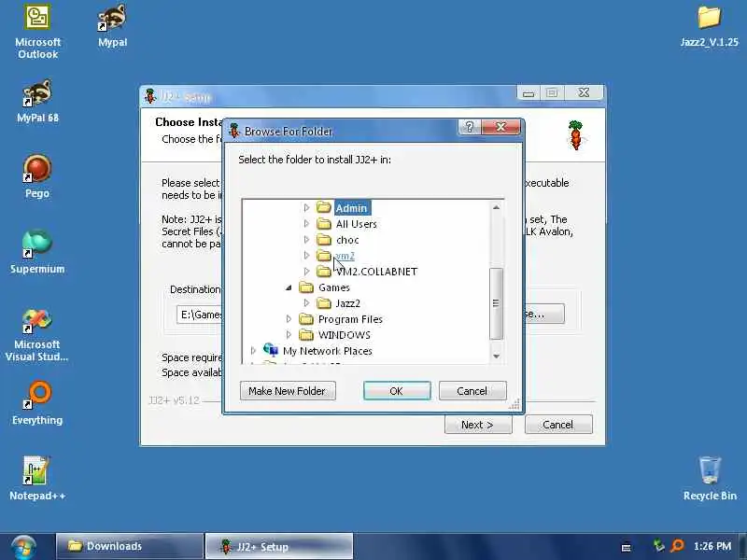The width and height of the screenshot is (747, 560).
Task: Open the Jazz2_V.1.25 desktop folder
Action: (x=710, y=26)
